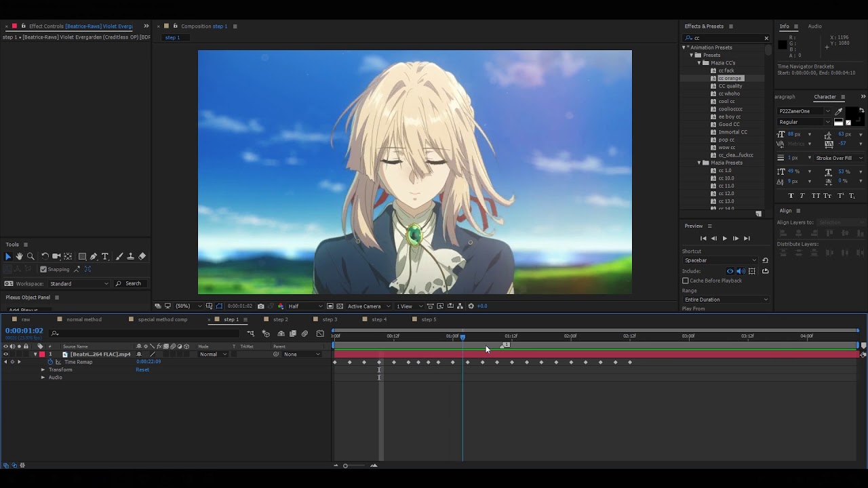Select the Rotation tool
868x488 pixels.
pos(45,256)
